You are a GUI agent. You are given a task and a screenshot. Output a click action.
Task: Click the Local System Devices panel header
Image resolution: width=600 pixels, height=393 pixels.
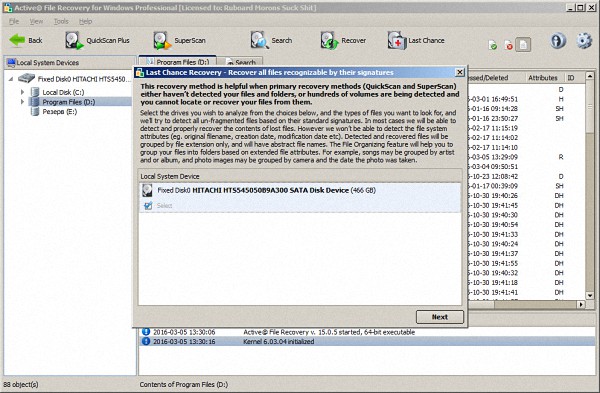70,62
